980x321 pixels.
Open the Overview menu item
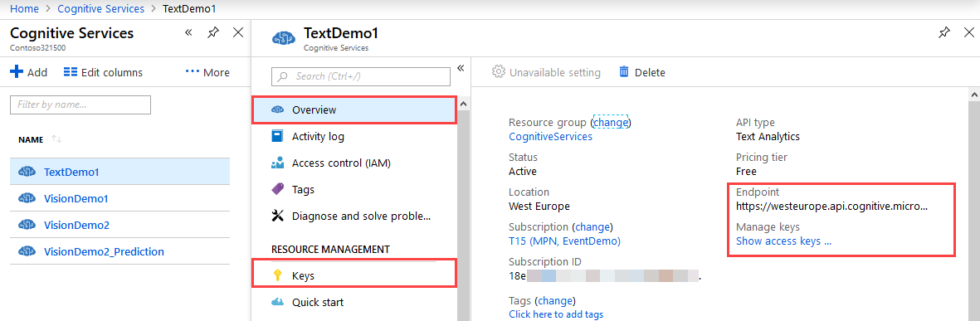[354, 110]
